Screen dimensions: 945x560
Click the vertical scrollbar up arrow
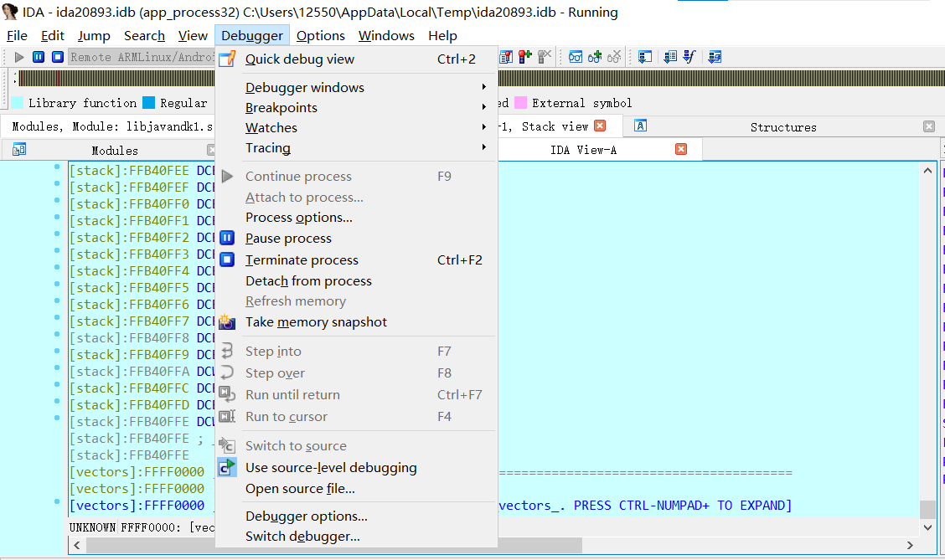927,171
